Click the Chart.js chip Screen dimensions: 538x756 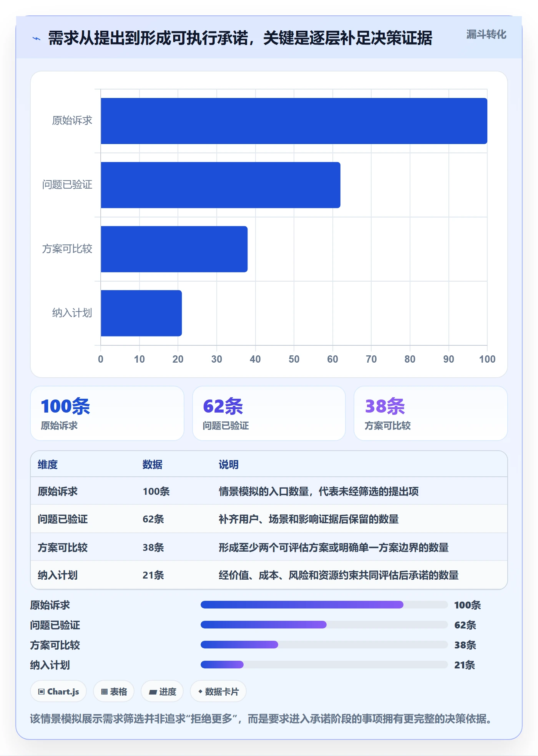click(x=58, y=691)
